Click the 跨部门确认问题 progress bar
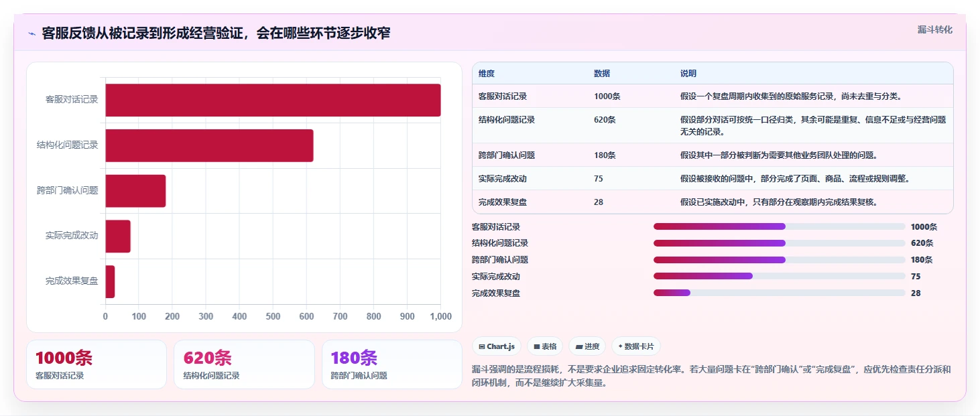Image resolution: width=980 pixels, height=416 pixels. [x=779, y=260]
